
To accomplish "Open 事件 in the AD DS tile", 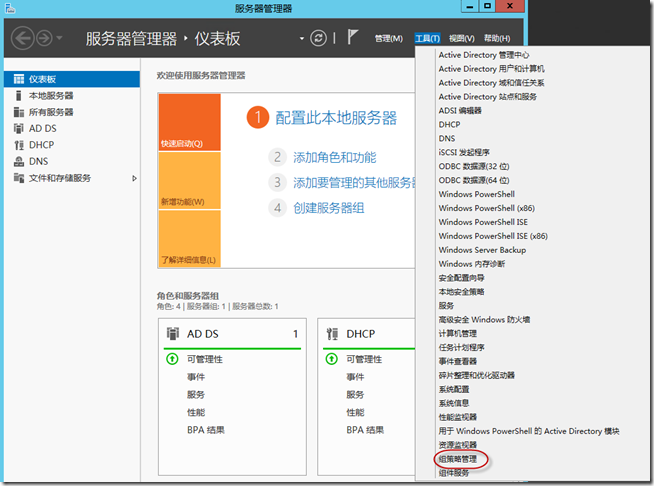I will (x=196, y=377).
